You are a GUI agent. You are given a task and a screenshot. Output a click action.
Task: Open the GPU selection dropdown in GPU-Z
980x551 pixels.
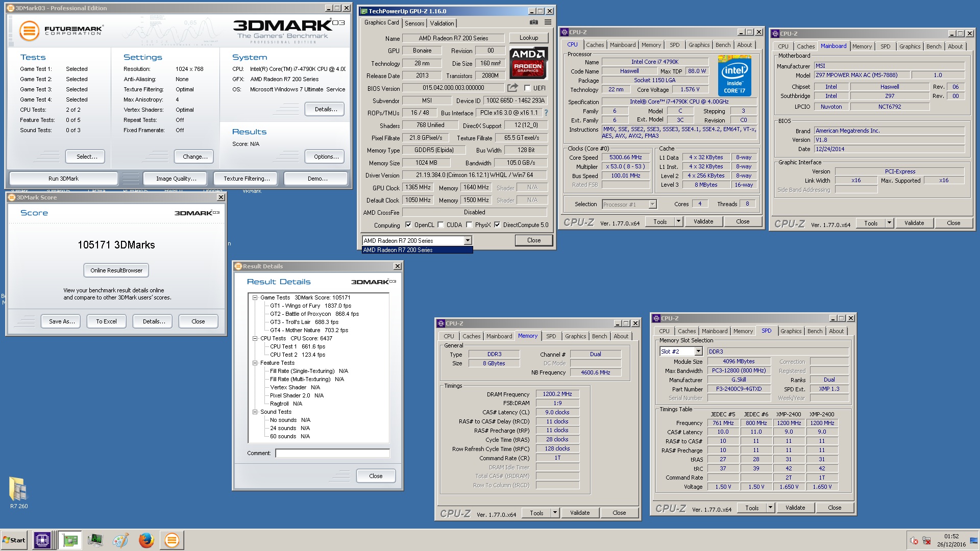[467, 240]
